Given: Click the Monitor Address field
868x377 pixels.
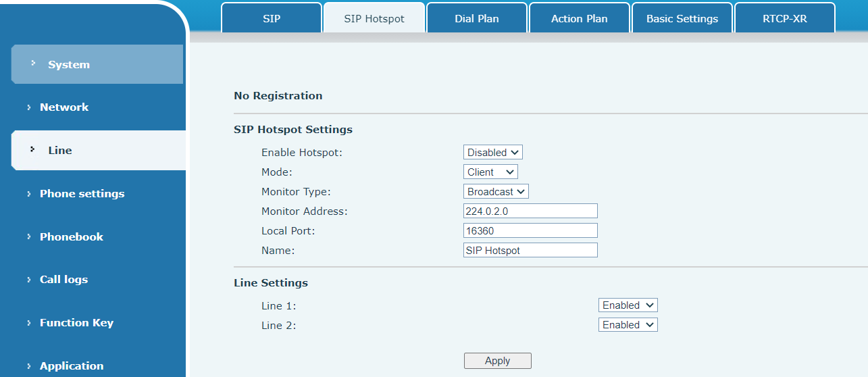Looking at the screenshot, I should [530, 211].
